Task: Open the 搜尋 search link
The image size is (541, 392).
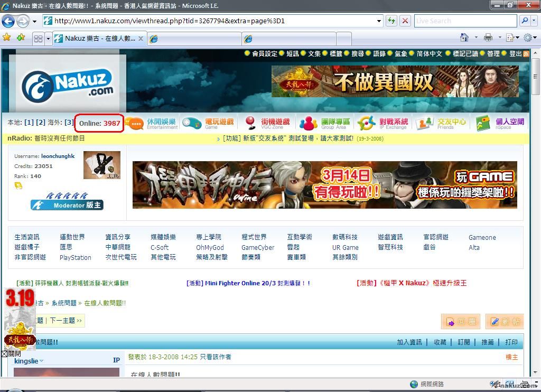Action: click(x=358, y=53)
